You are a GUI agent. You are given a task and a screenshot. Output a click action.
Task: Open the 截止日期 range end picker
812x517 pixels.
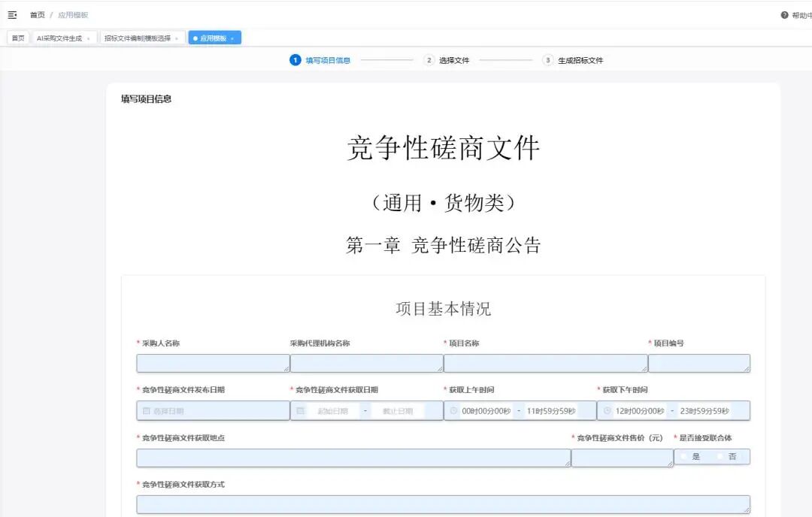coord(398,411)
